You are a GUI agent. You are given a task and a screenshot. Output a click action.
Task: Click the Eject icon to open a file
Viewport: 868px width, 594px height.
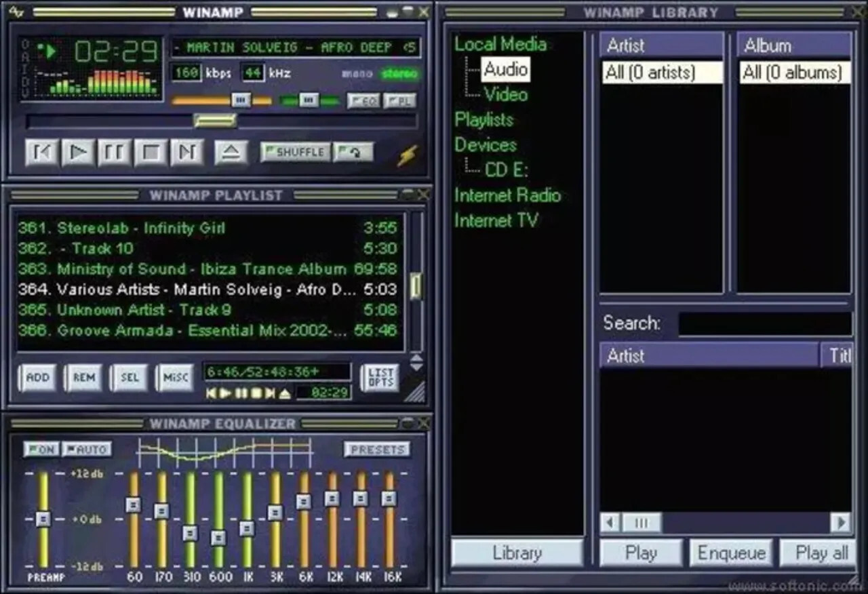(231, 152)
